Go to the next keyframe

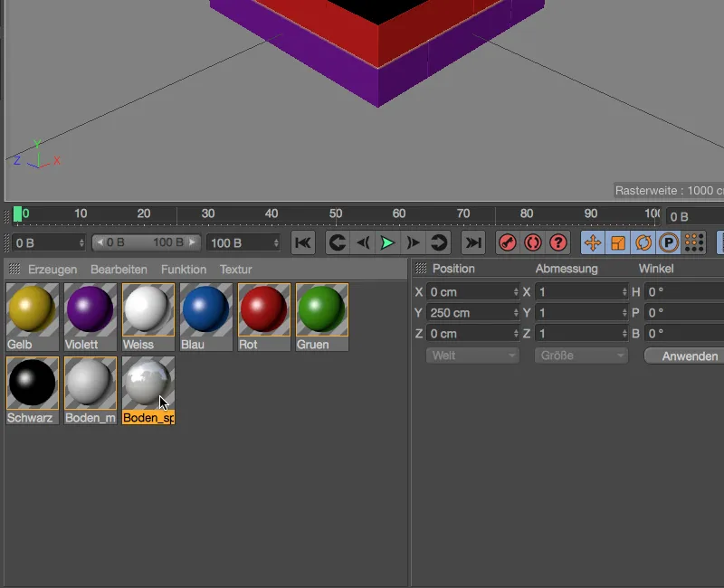(438, 242)
